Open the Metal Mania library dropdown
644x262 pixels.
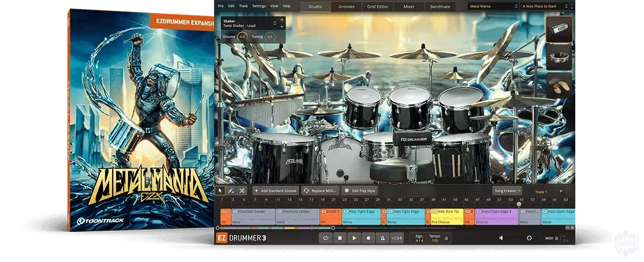coord(493,6)
